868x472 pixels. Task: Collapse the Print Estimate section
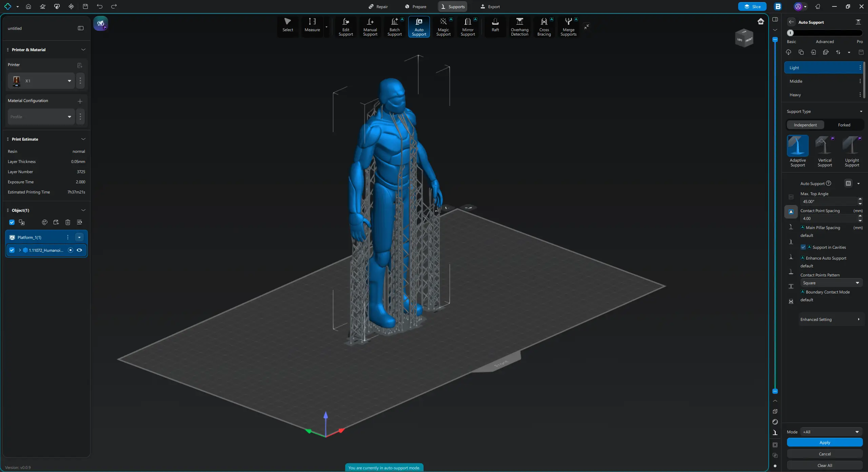coord(83,139)
